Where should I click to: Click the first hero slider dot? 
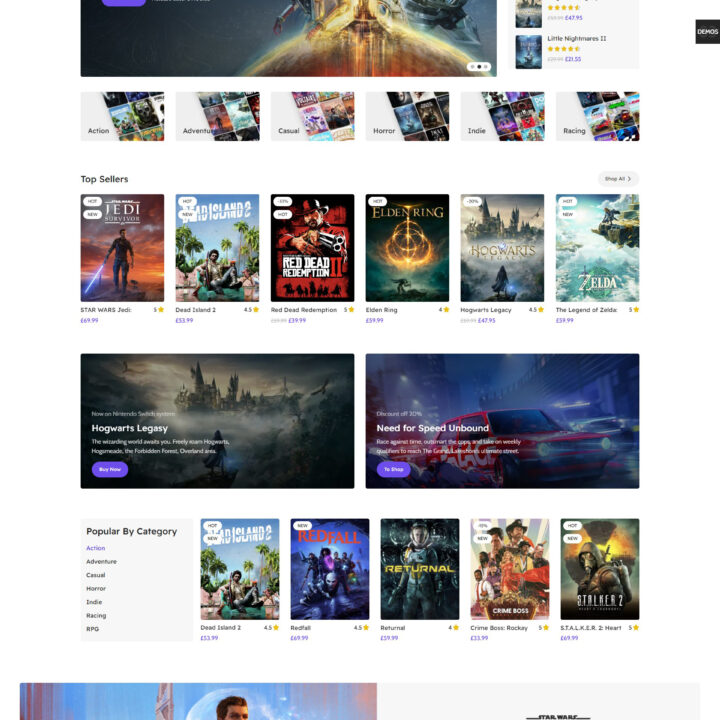(472, 67)
